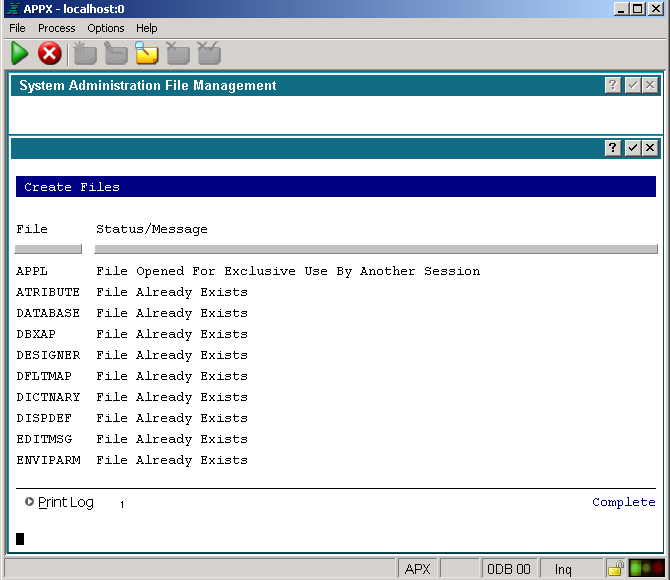670x580 pixels.
Task: Click the traffic light indicator in status bar
Action: click(646, 568)
